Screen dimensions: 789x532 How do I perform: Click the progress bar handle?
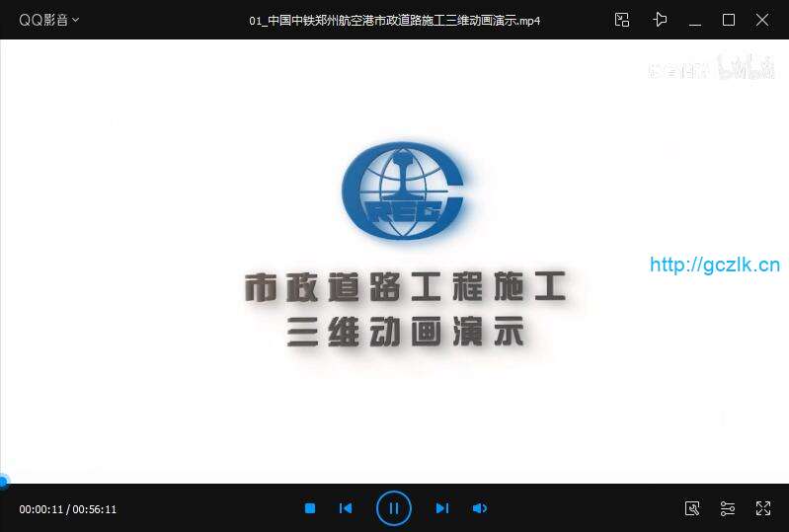pyautogui.click(x=3, y=482)
